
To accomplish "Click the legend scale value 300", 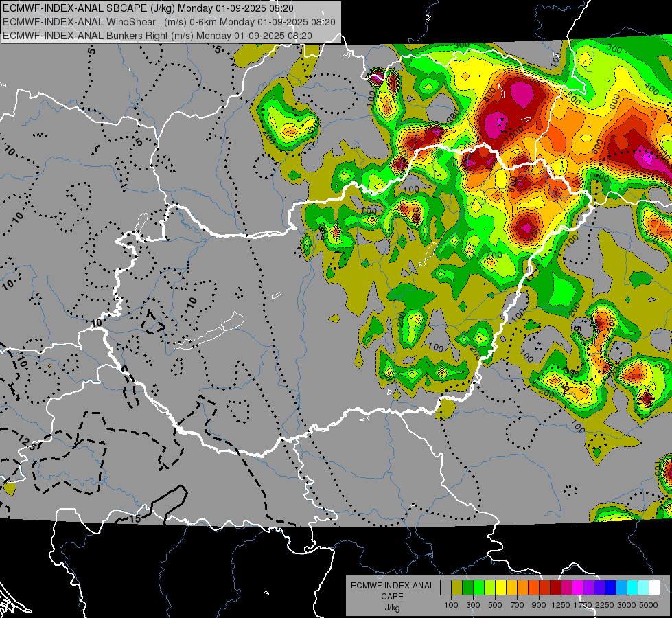I will coord(473,605).
